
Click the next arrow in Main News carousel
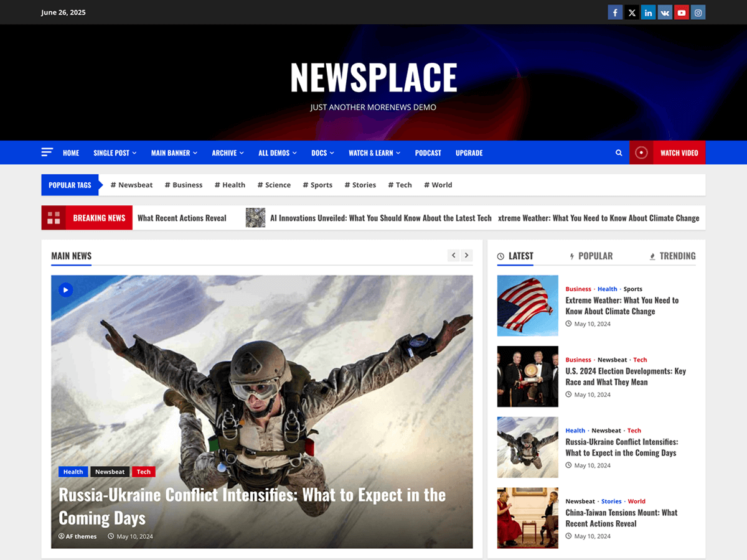466,255
